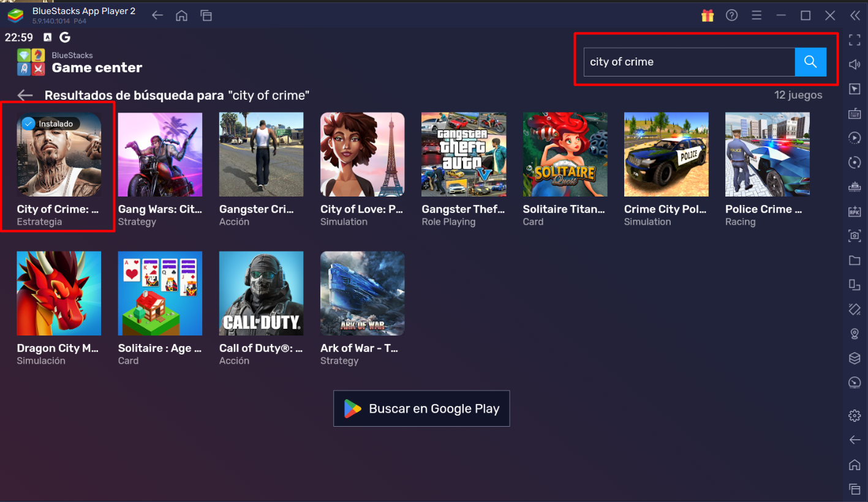
Task: Click sidebar home icon
Action: point(855,465)
